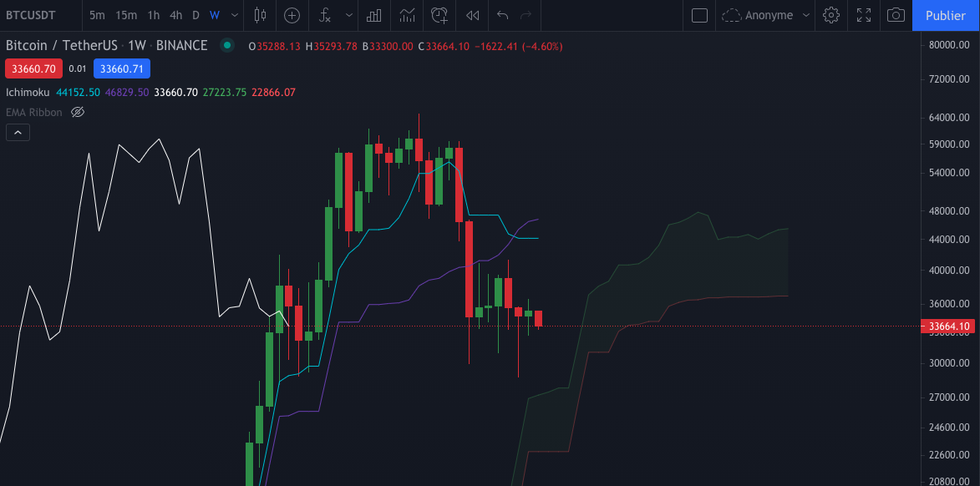The image size is (980, 486).
Task: Create an alert with the clock icon
Action: coord(439,15)
